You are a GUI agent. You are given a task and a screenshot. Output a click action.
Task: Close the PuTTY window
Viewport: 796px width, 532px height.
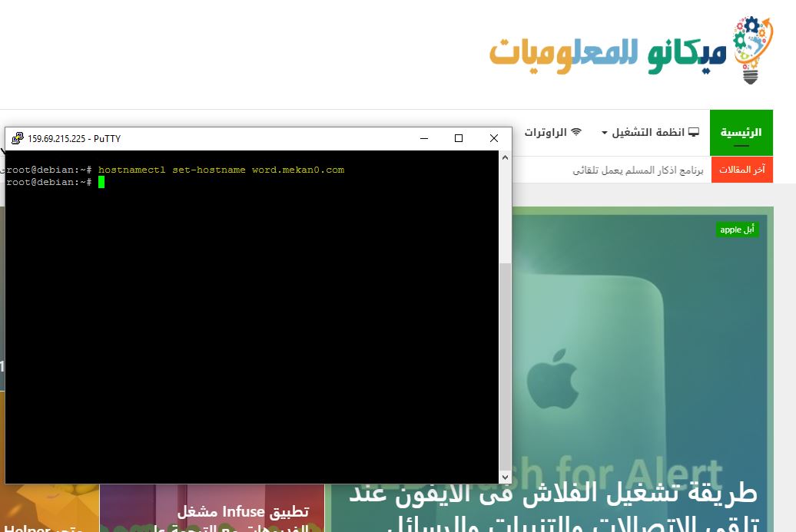494,138
